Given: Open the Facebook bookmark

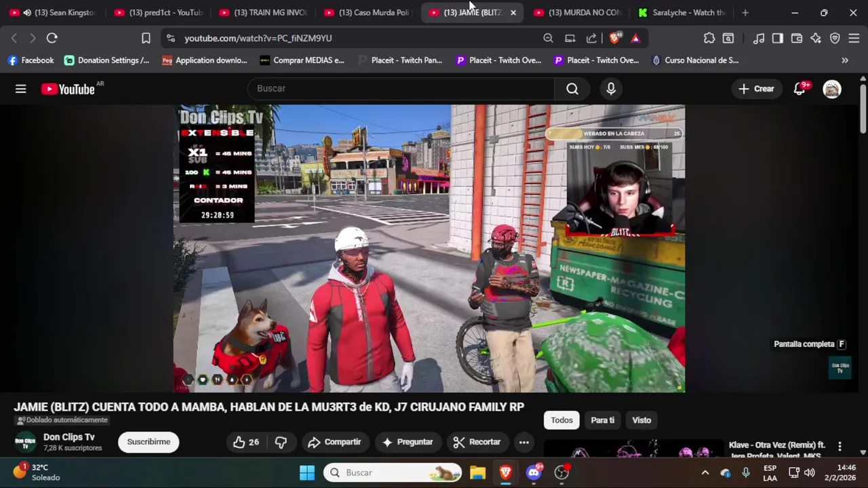Looking at the screenshot, I should tap(31, 60).
